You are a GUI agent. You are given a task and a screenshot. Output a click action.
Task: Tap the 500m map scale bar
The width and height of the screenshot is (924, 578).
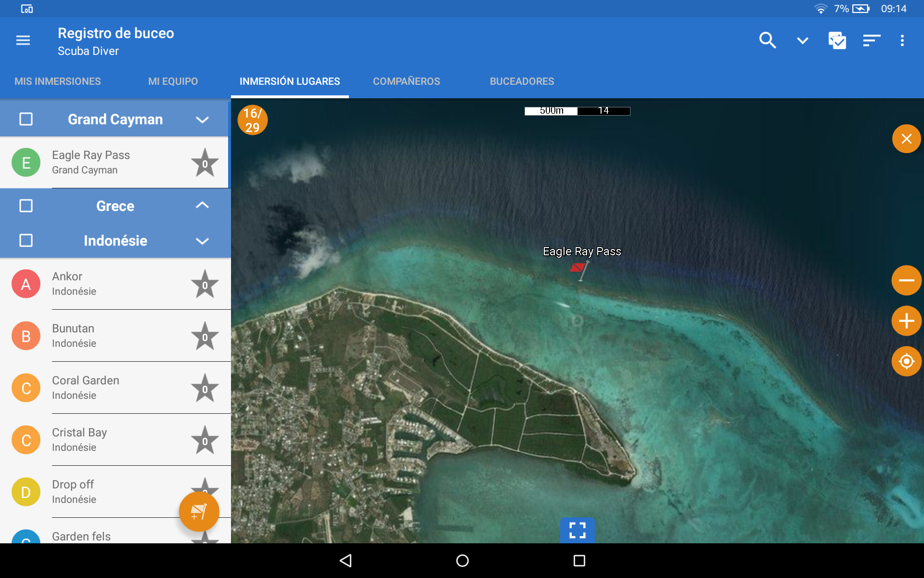pyautogui.click(x=577, y=111)
